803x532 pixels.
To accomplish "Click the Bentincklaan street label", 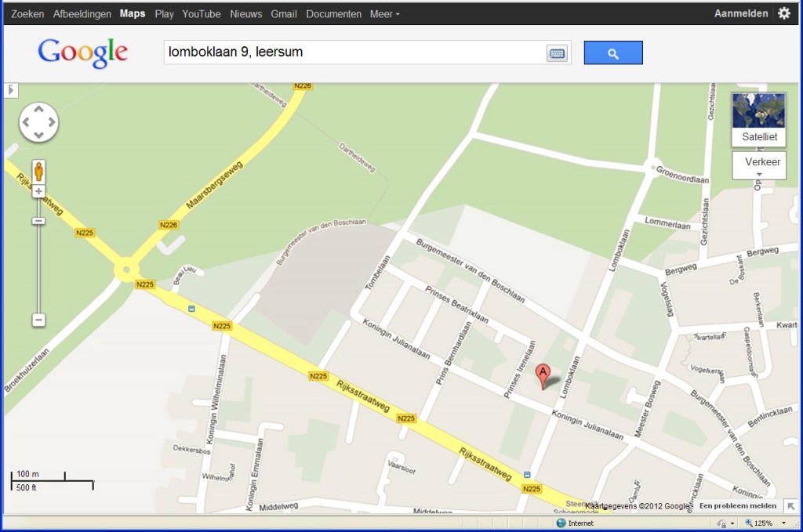I will 770,416.
